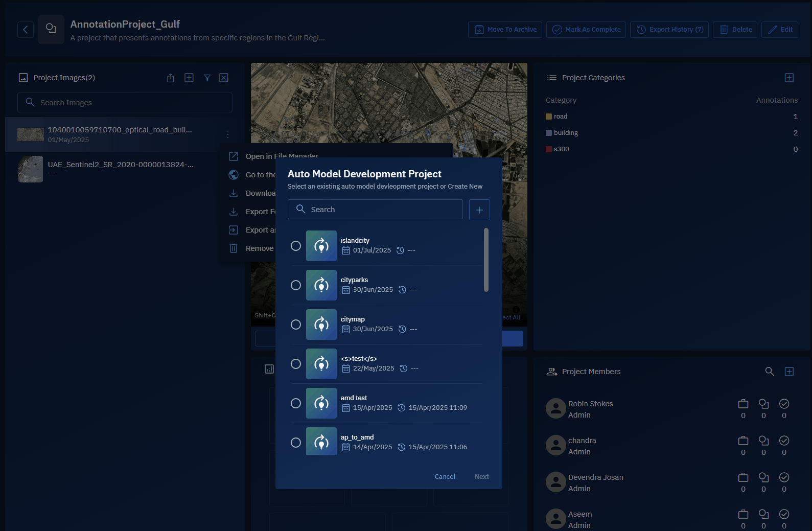Click Move To Archive button

click(505, 30)
